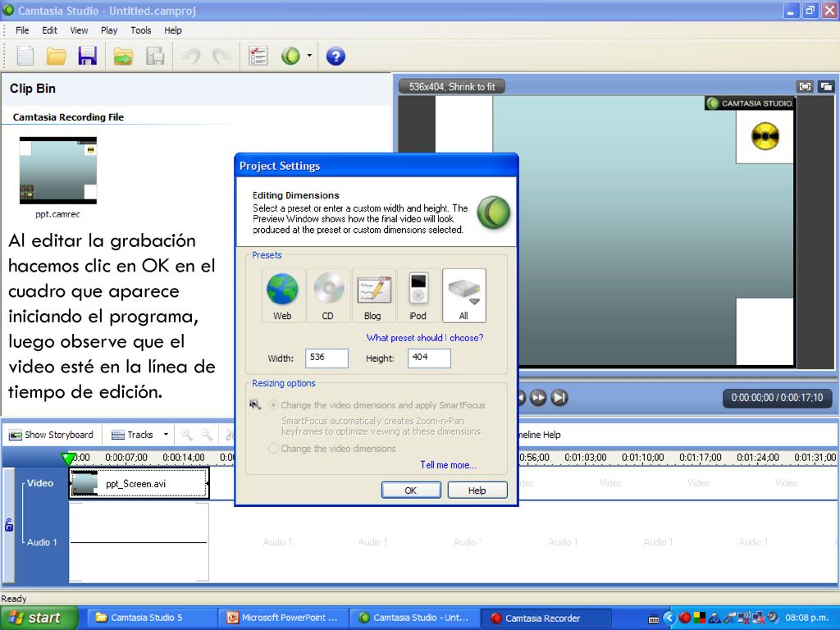Click the grayed save-as toolbar icon

(x=155, y=56)
